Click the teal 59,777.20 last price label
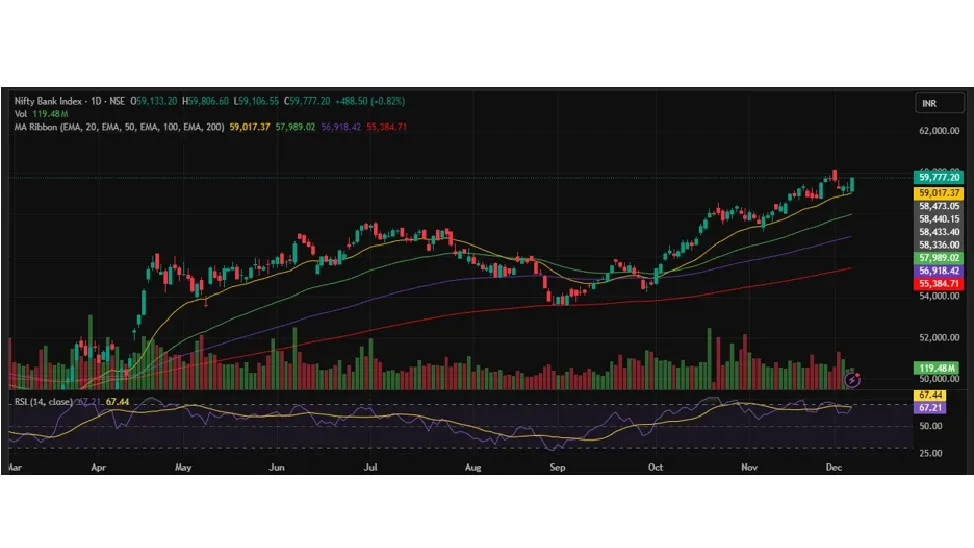 (x=939, y=178)
